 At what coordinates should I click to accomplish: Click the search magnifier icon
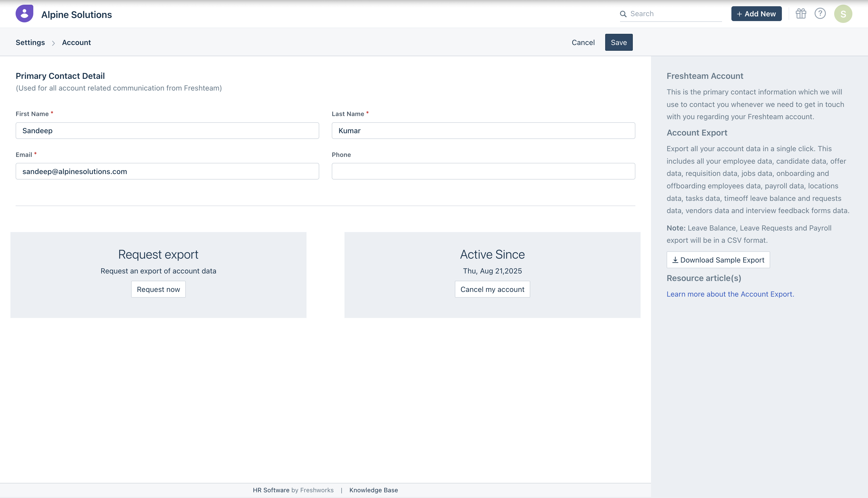pyautogui.click(x=623, y=14)
